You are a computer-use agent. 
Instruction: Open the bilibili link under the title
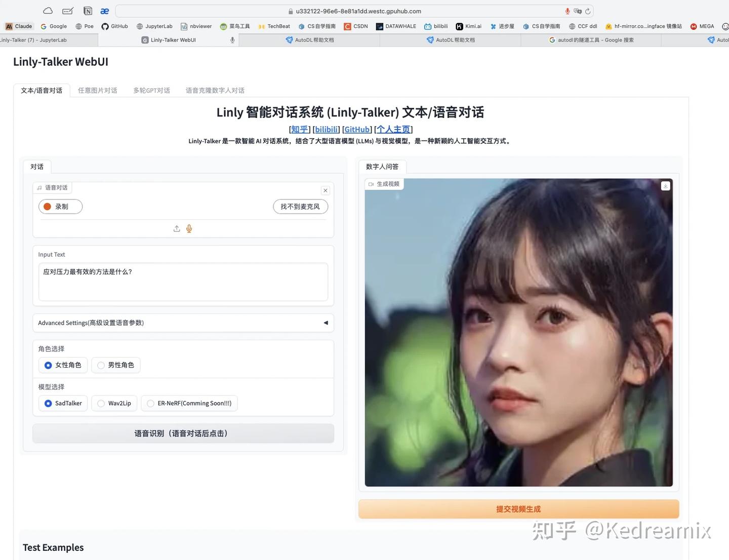[x=326, y=129]
